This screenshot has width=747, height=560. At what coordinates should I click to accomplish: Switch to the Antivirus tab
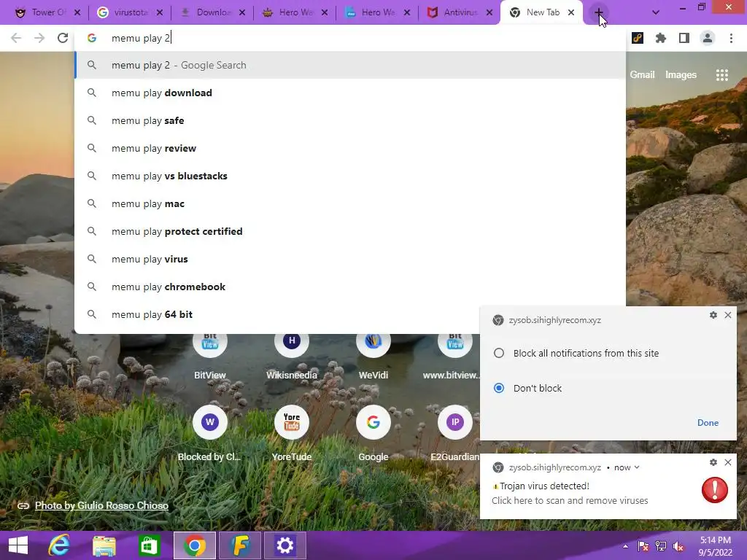pyautogui.click(x=459, y=12)
